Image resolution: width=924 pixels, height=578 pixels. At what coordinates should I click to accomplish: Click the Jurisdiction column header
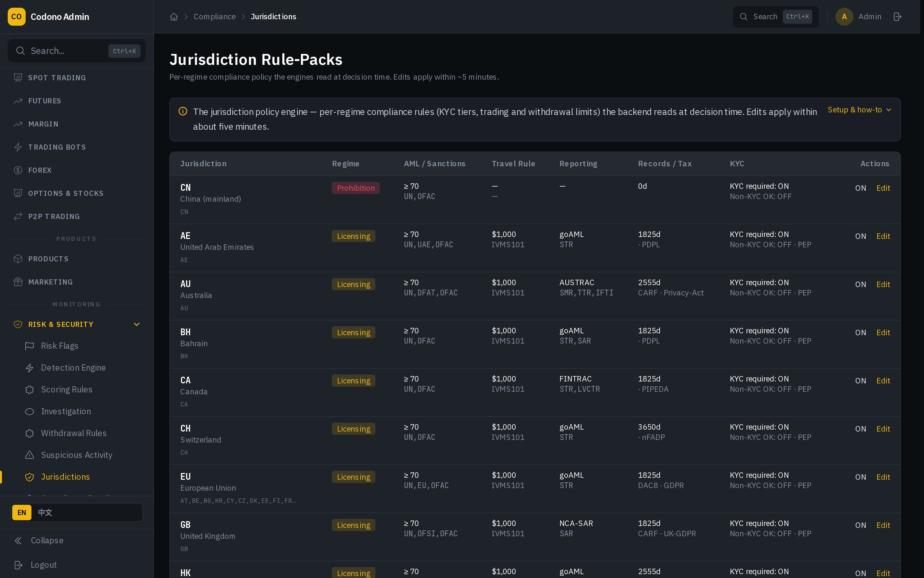pos(203,164)
